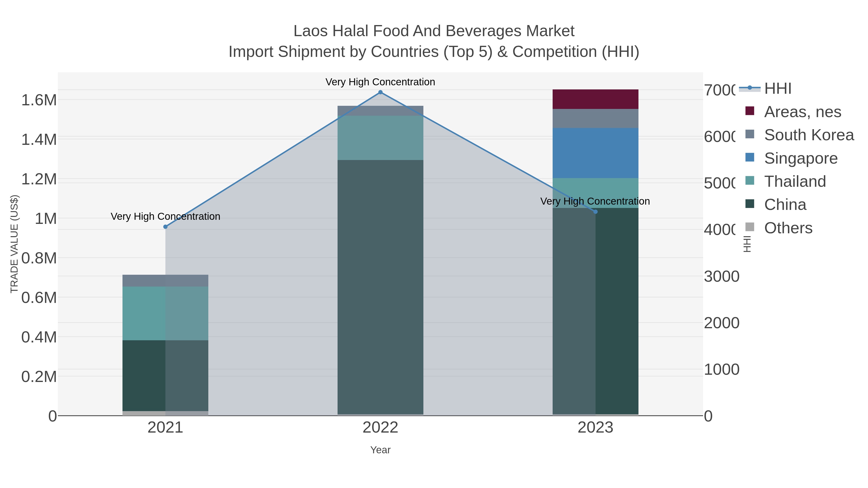Click the 2021 x-axis label
868x488 pixels.
165,428
